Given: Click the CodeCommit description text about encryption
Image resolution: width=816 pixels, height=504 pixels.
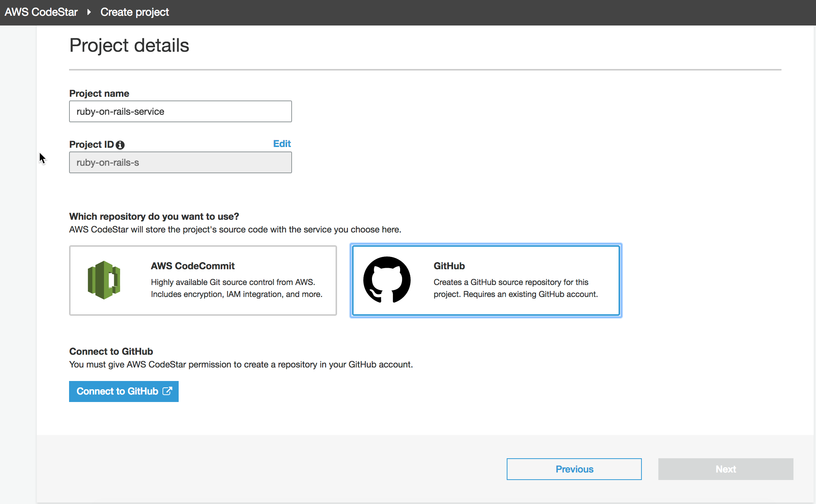Looking at the screenshot, I should (236, 294).
